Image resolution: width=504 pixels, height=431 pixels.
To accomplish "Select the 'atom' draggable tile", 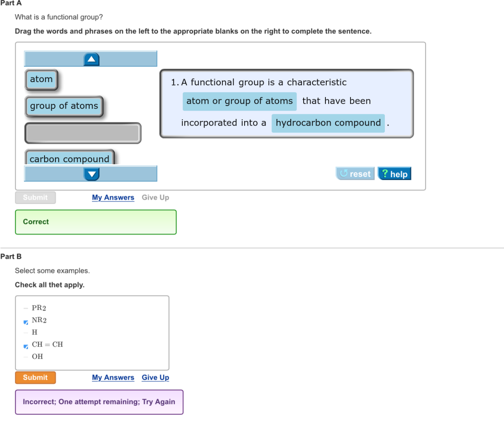I will (41, 79).
